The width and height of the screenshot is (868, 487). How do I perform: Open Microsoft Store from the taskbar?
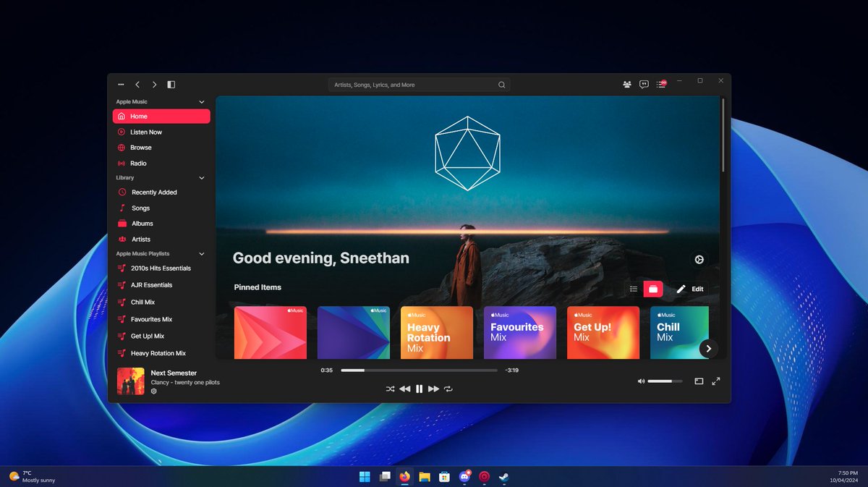click(x=445, y=476)
